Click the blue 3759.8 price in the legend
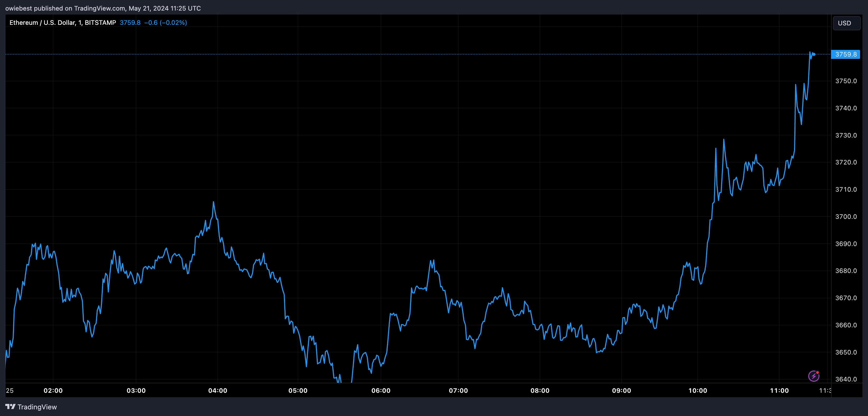This screenshot has height=416, width=868. [x=130, y=22]
